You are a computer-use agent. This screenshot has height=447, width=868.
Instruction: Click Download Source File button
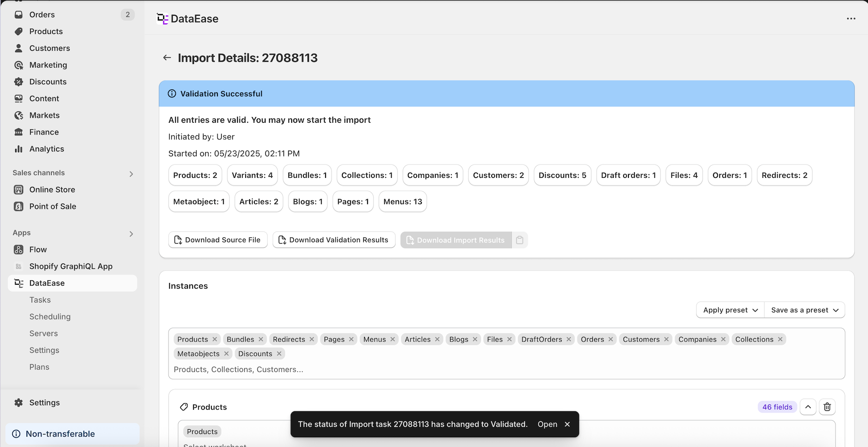218,240
